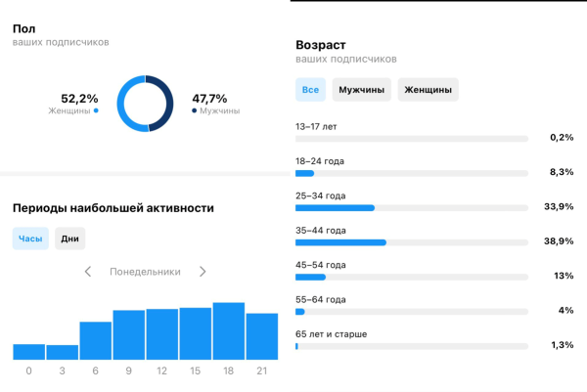The height and width of the screenshot is (392, 587).
Task: Click the dark blue dot beside Мужчины
Action: (x=194, y=111)
